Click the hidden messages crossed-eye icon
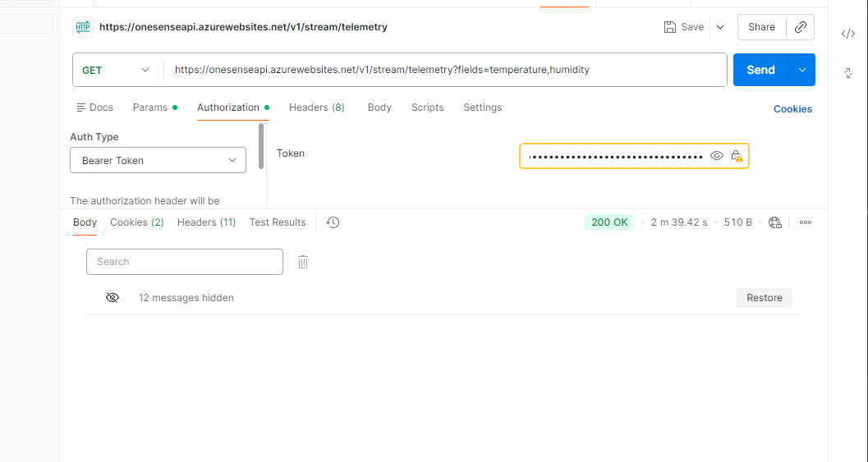The width and height of the screenshot is (868, 462). point(113,298)
